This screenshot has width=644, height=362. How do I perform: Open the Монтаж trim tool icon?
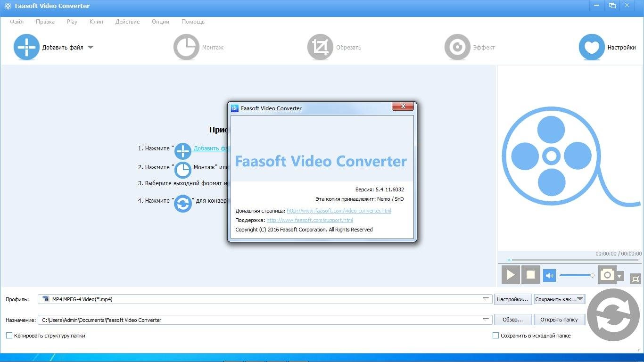click(186, 47)
